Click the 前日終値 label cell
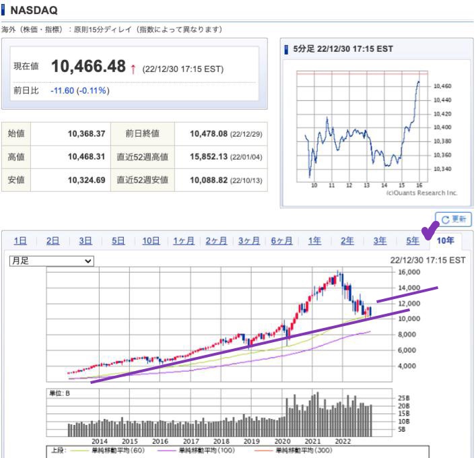This screenshot has width=476, height=458. pyautogui.click(x=143, y=134)
